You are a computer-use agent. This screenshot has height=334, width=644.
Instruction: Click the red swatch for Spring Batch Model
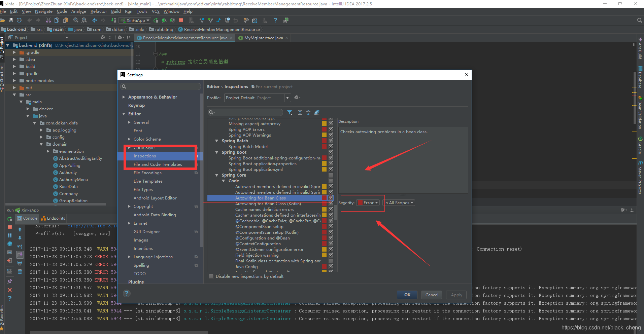(x=324, y=146)
